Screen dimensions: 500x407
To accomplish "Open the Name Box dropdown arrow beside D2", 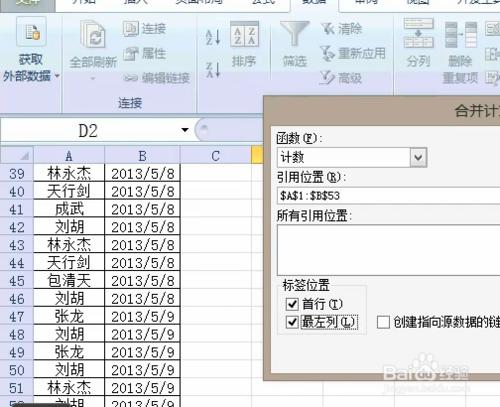I will [x=185, y=130].
